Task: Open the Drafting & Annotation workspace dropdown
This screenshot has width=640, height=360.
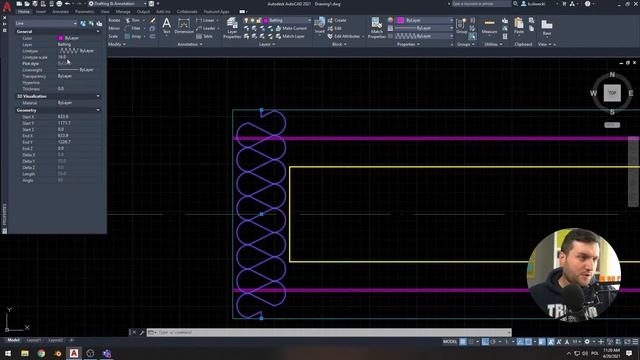Action: pos(118,4)
